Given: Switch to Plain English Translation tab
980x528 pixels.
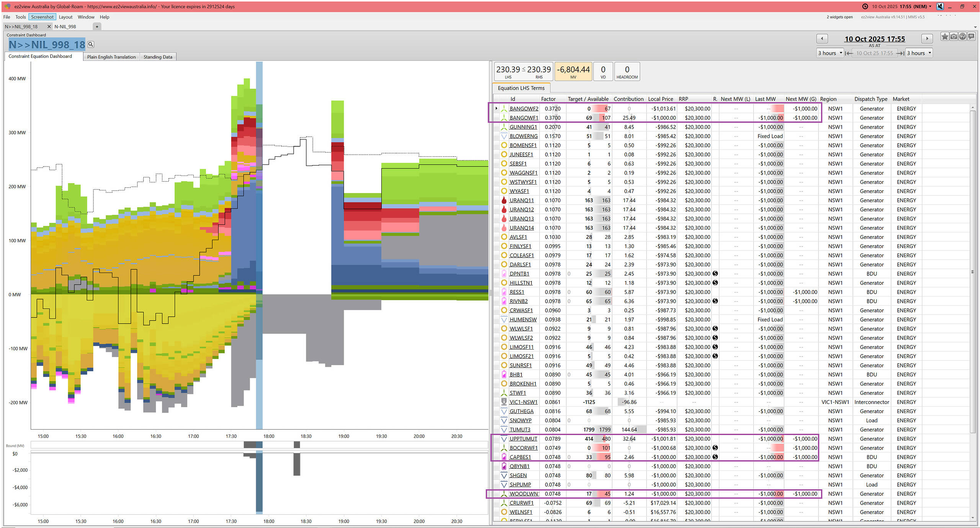Looking at the screenshot, I should click(x=111, y=57).
